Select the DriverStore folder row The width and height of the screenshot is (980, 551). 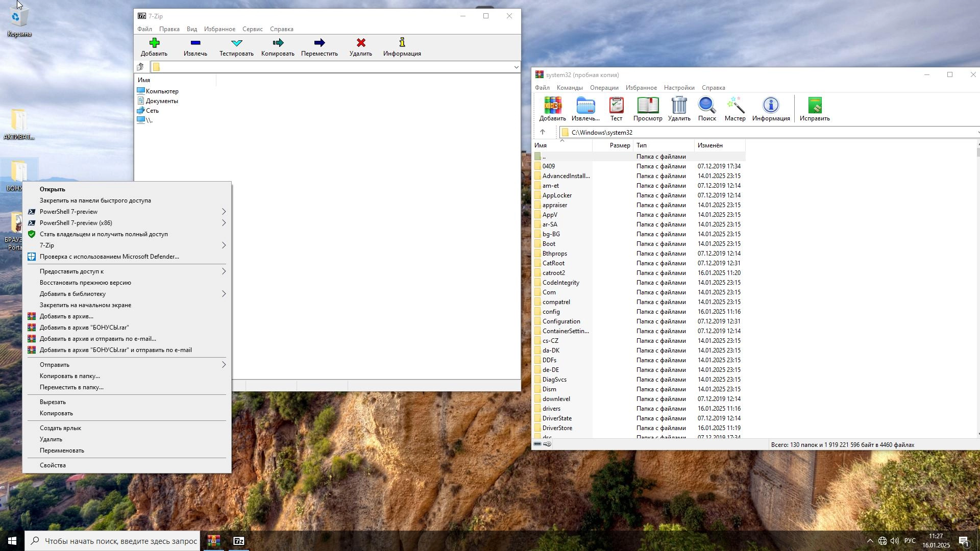click(x=557, y=428)
